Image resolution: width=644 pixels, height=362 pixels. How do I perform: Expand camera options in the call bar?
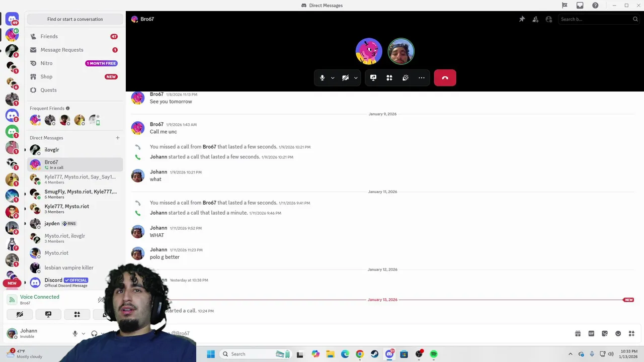tap(356, 78)
